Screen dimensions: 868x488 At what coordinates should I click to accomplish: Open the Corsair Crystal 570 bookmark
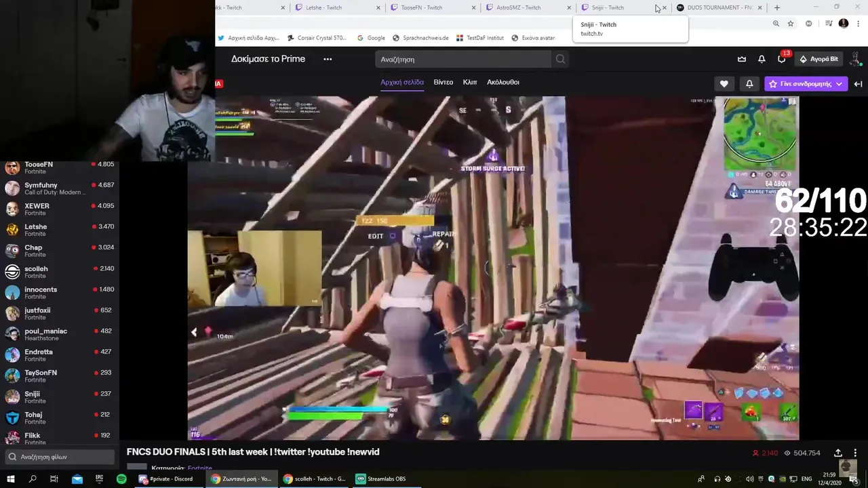coord(318,38)
